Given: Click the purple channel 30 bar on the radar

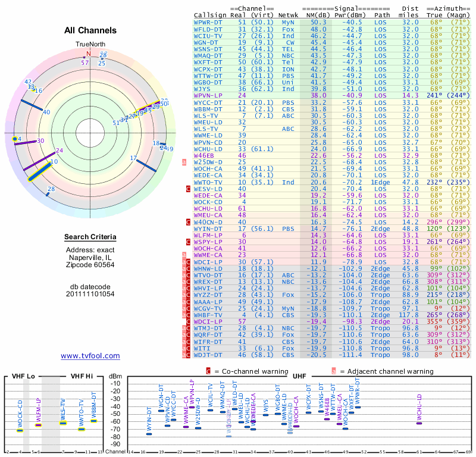Looking at the screenshot, I should click(x=26, y=143).
